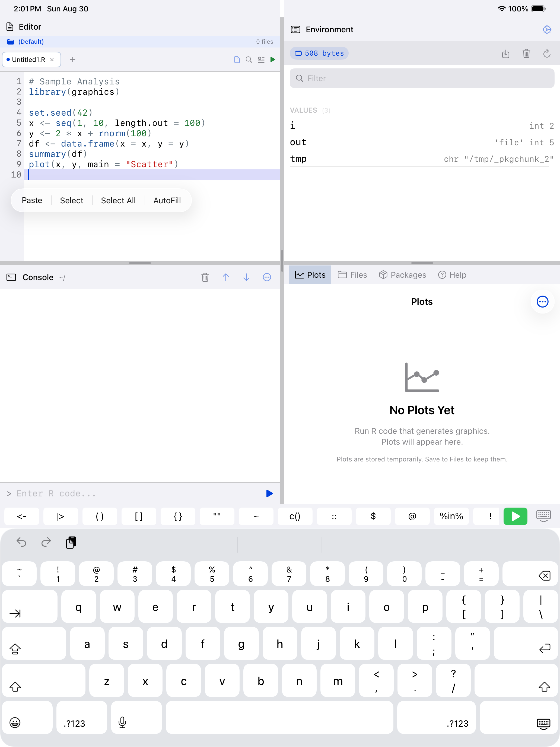Screen dimensions: 560x747
Task: Switch to the Plots tab
Action: pyautogui.click(x=310, y=275)
